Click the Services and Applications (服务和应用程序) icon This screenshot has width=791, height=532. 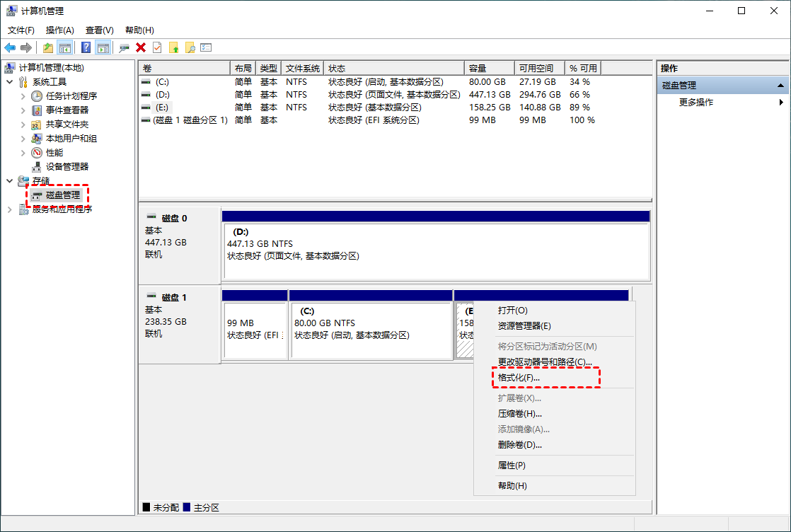tap(24, 209)
